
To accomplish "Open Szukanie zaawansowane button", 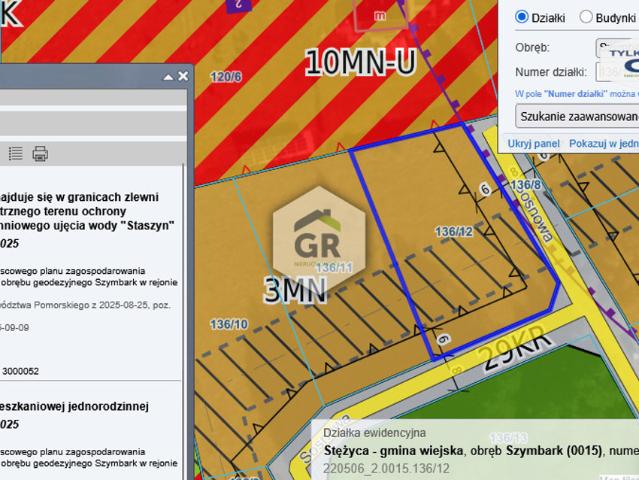I will tap(577, 116).
